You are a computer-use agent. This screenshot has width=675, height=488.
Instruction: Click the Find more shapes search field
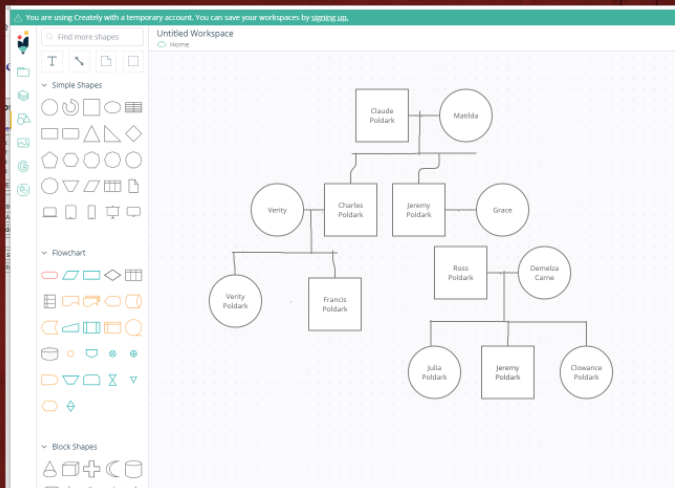coord(93,37)
